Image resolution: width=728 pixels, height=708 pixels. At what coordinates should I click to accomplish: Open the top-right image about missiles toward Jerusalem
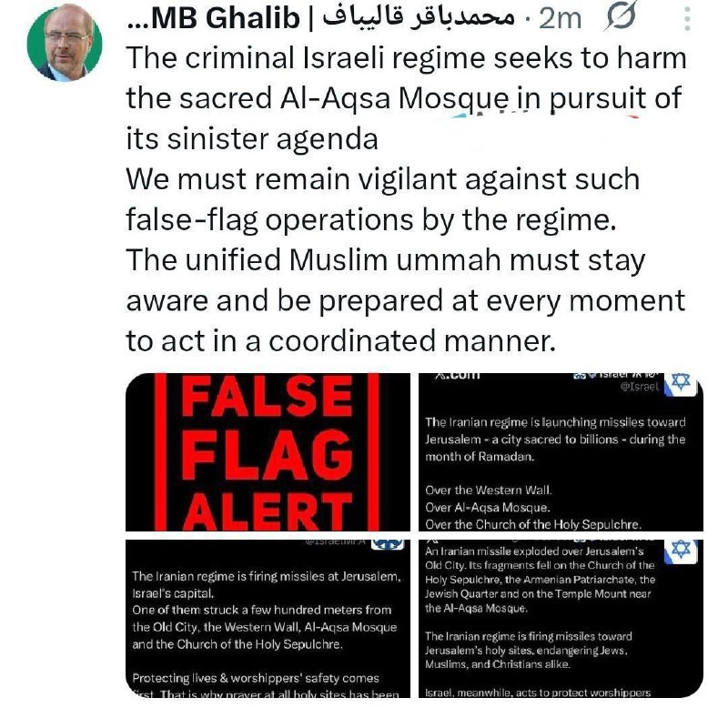tap(561, 451)
